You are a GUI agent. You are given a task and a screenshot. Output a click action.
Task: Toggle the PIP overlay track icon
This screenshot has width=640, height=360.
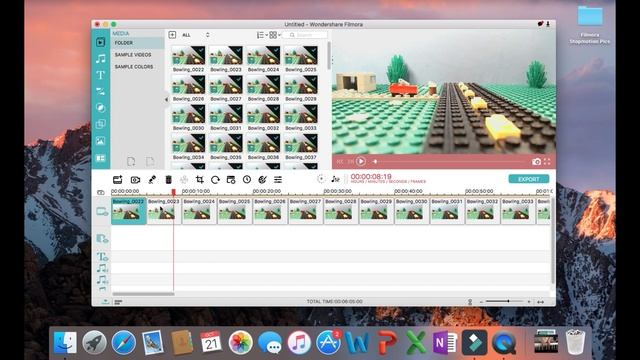click(102, 239)
